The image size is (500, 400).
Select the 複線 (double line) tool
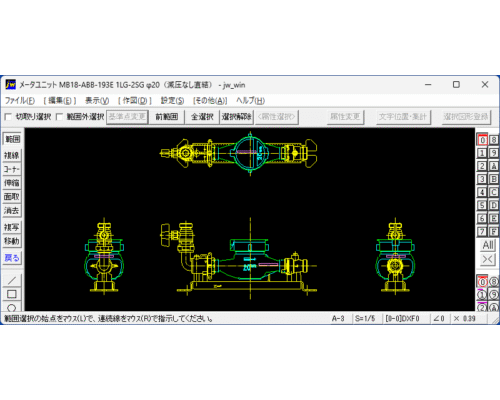12,155
